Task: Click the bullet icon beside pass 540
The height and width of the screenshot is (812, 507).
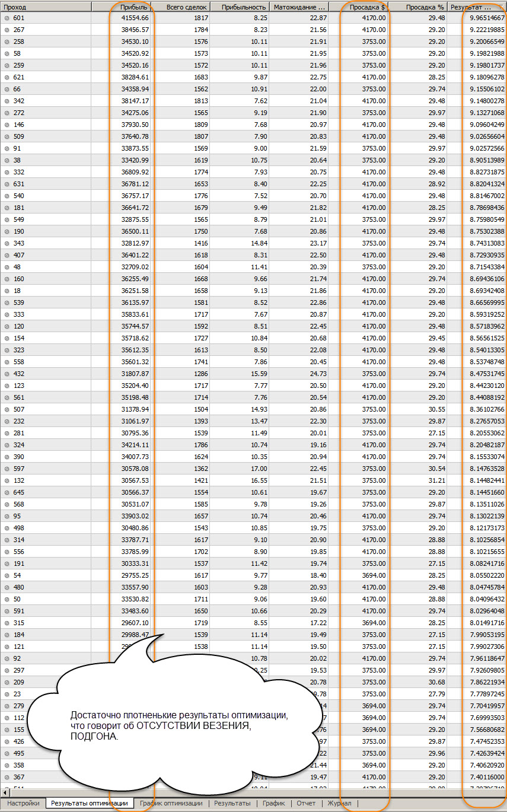Action: 7,196
